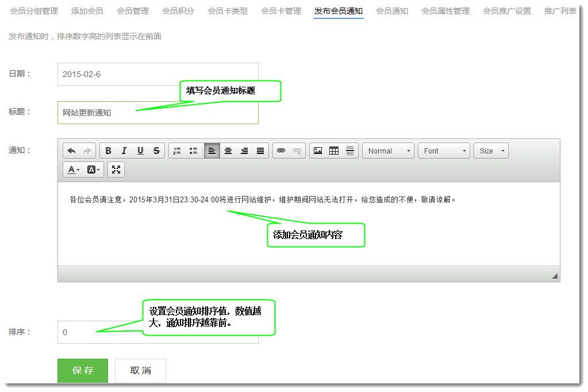Switch to the 会员管理 tab
Image resolution: width=588 pixels, height=392 pixels.
(133, 11)
